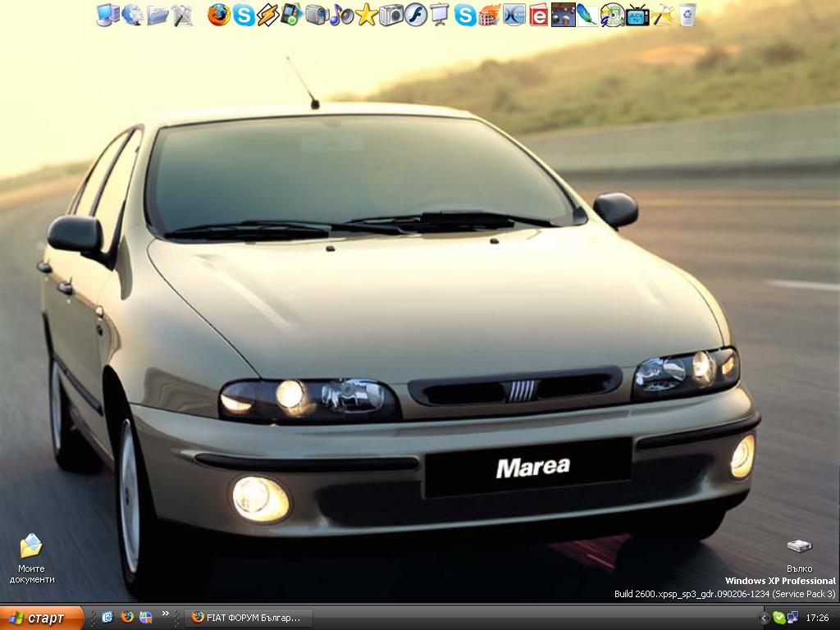This screenshot has height=630, width=840.
Task: Open the video camcorder icon in the dock
Action: [317, 15]
